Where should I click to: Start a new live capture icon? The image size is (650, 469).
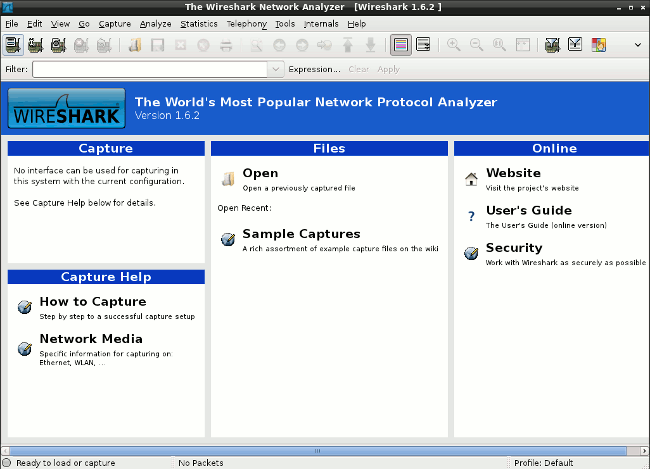[58, 45]
